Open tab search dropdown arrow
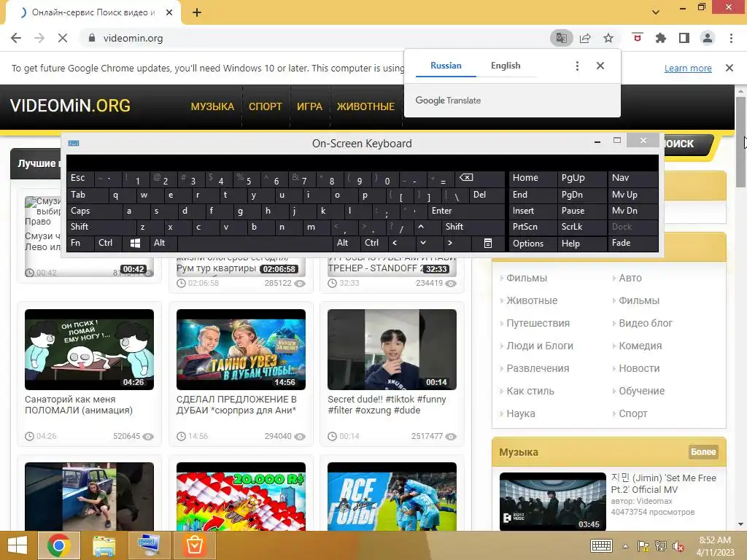This screenshot has width=747, height=560. click(x=656, y=12)
